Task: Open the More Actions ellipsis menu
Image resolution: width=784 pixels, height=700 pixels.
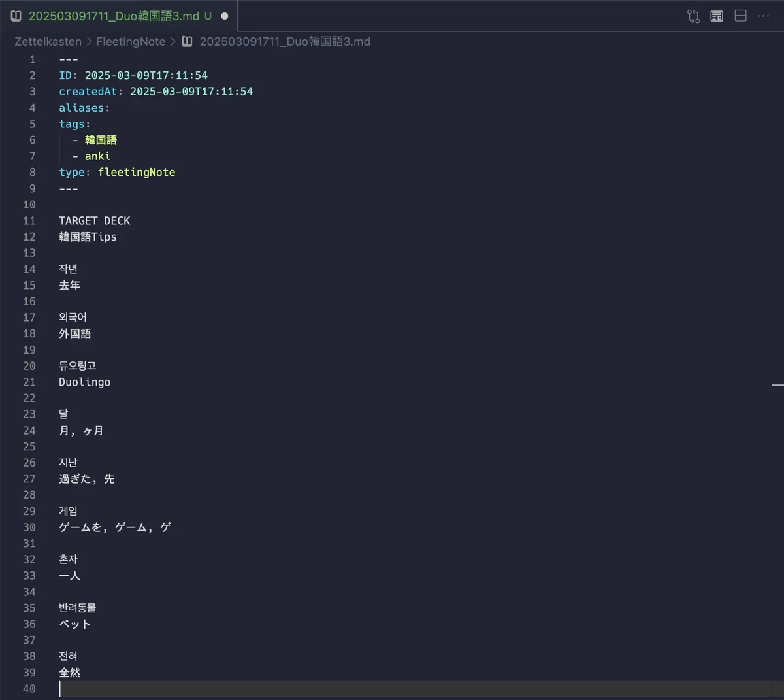Action: [x=763, y=16]
